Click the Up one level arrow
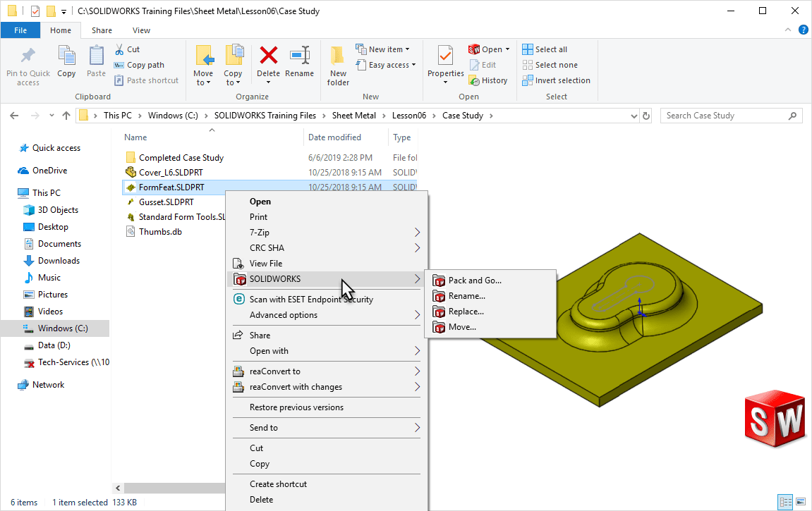 (x=66, y=116)
